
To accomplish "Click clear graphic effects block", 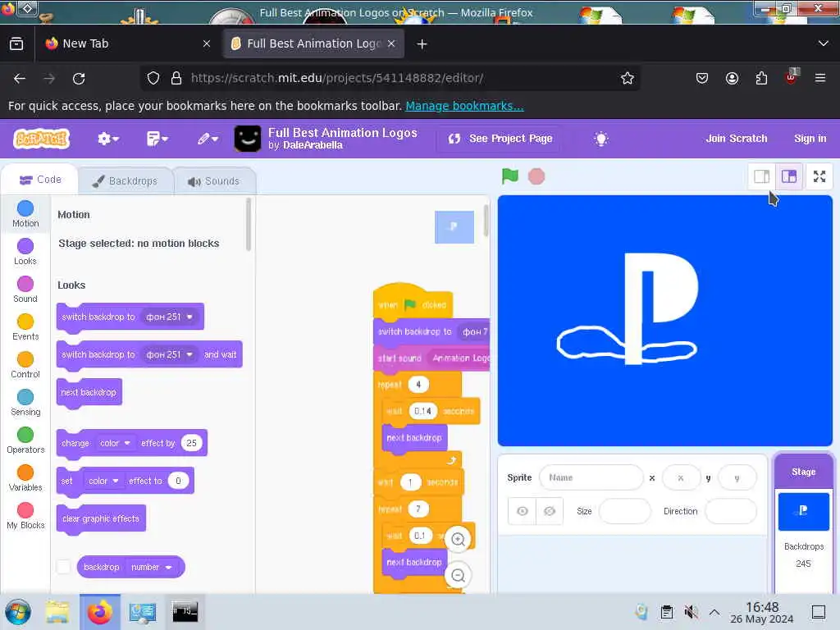I will (x=101, y=518).
